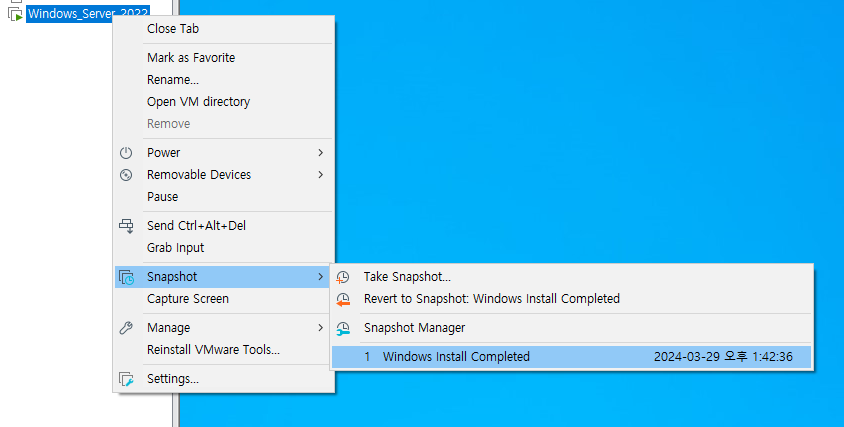
Task: Expand the Snapshot submenu arrow
Action: click(x=321, y=277)
